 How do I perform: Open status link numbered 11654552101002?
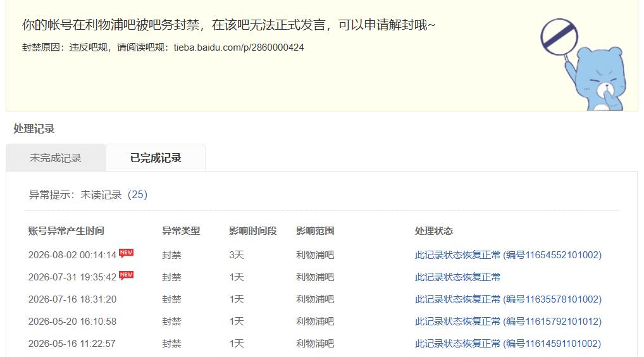(x=508, y=255)
